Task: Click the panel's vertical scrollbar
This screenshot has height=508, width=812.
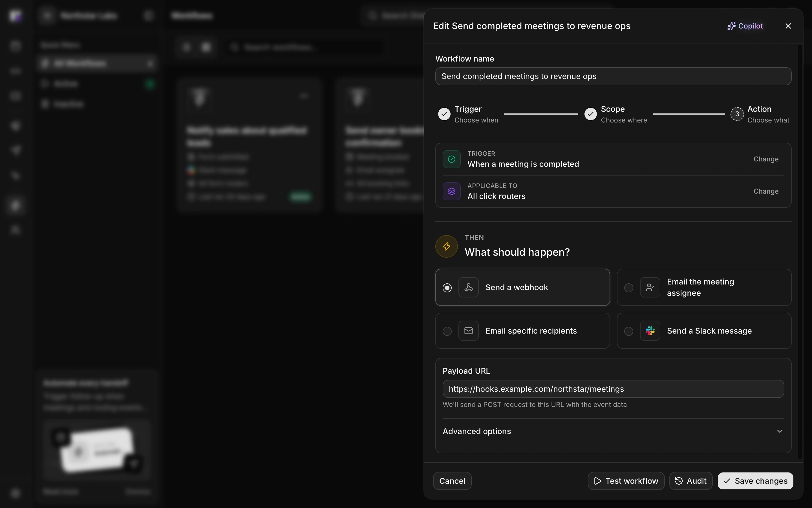Action: coord(800,252)
